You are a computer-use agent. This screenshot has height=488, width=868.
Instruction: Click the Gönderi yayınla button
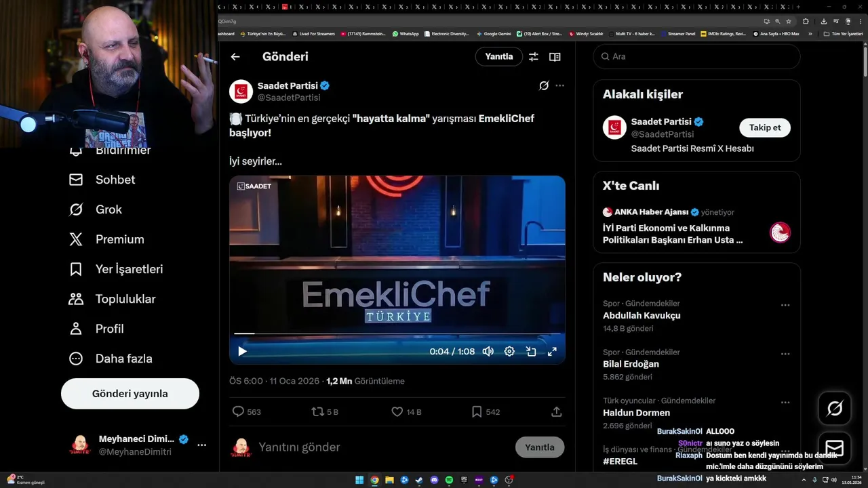coord(130,394)
